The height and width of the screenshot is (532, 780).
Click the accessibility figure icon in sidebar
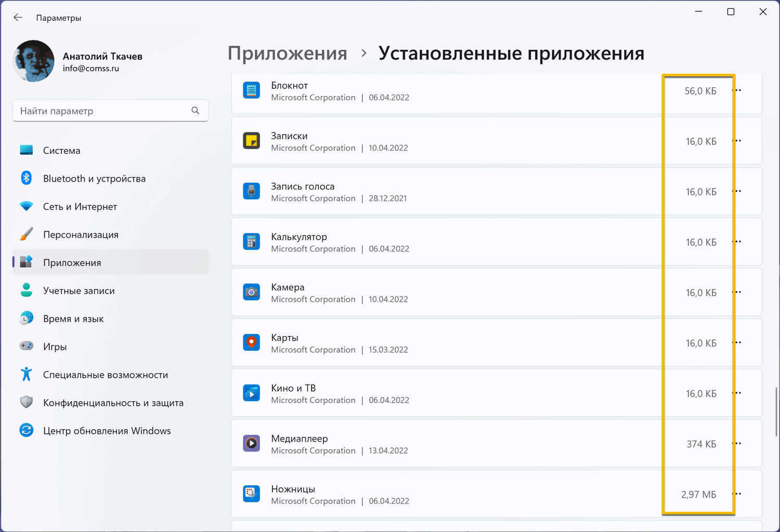(27, 374)
